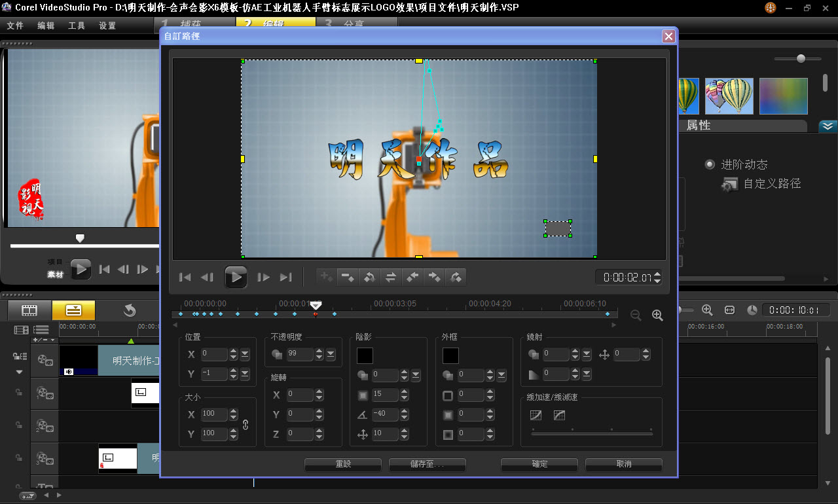Select the ease out icon
Image resolution: width=838 pixels, height=504 pixels.
tap(559, 415)
